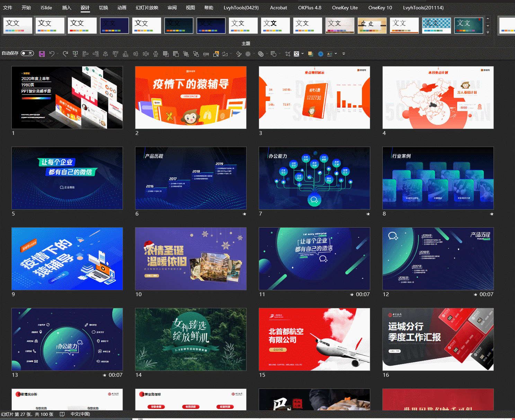Viewport: 515px width, 420px height.
Task: Open the Selection Pane icon
Action: tap(216, 54)
